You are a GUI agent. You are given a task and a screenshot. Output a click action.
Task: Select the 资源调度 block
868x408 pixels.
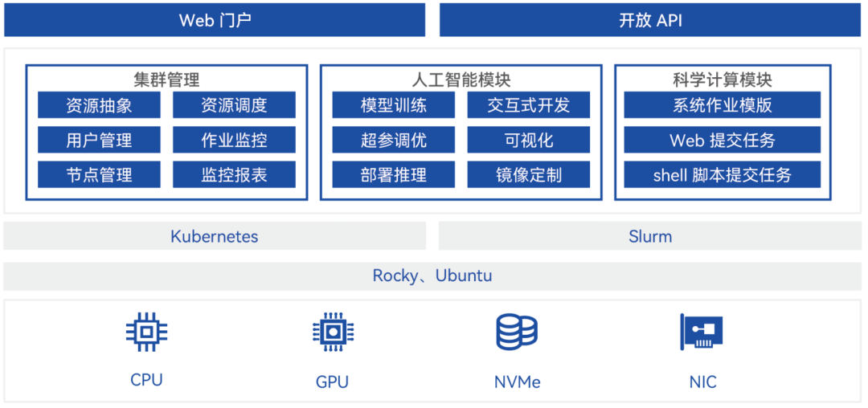click(x=234, y=105)
